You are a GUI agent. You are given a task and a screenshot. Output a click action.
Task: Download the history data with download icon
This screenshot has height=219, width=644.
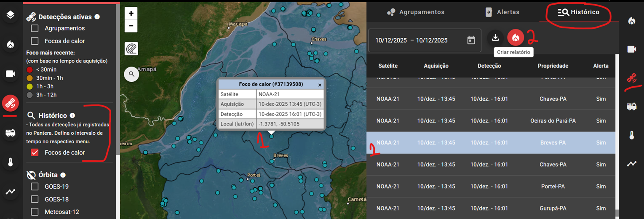(x=495, y=38)
